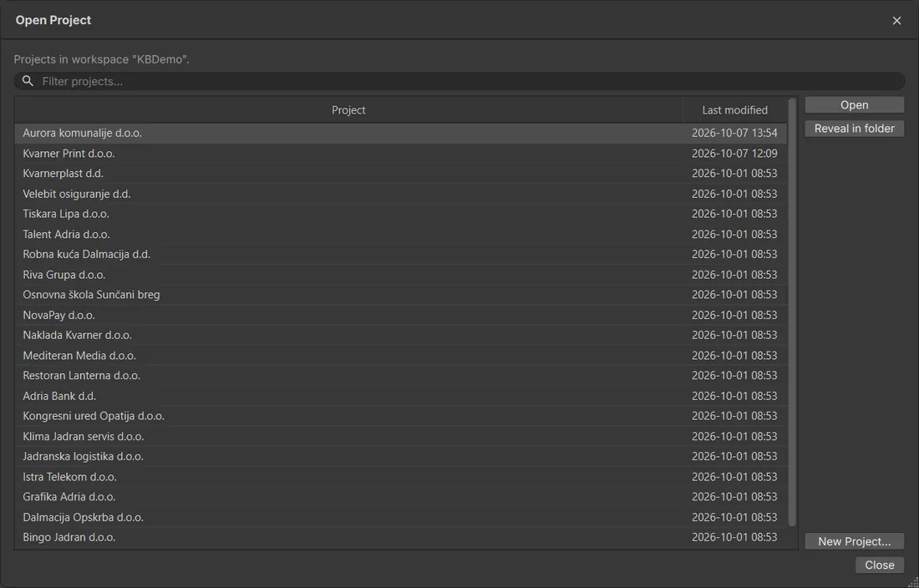The height and width of the screenshot is (588, 919).
Task: Click the 2026-10-07 13:54 modified date
Action: pos(734,133)
